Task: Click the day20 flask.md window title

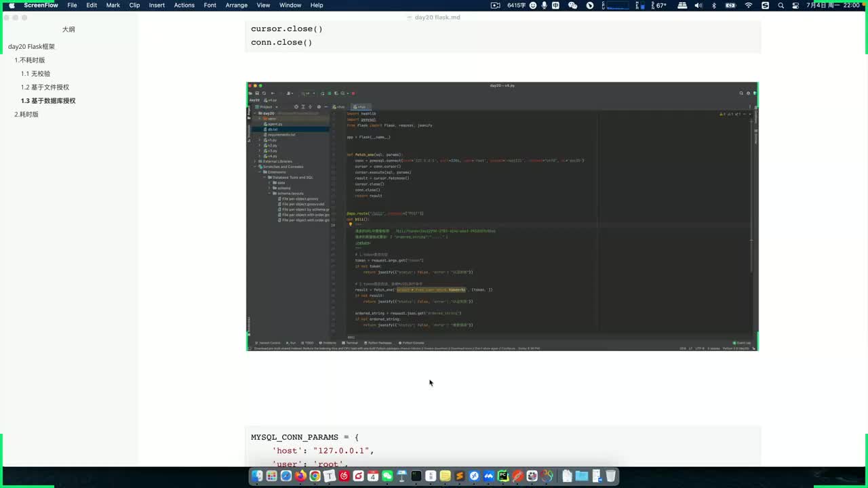Action: 437,17
